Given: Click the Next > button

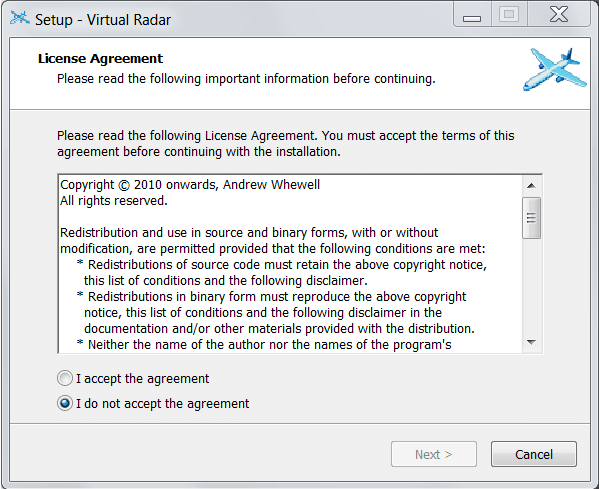Looking at the screenshot, I should tap(434, 454).
